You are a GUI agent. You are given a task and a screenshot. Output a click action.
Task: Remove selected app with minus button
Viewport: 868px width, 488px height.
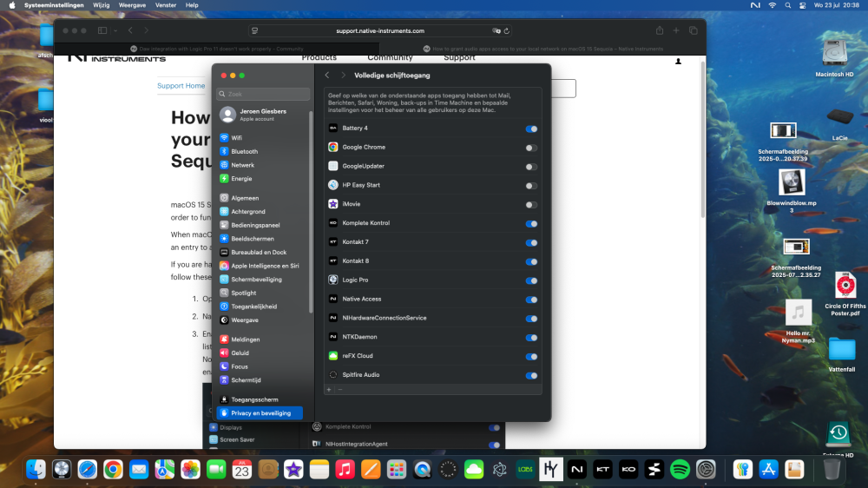340,390
